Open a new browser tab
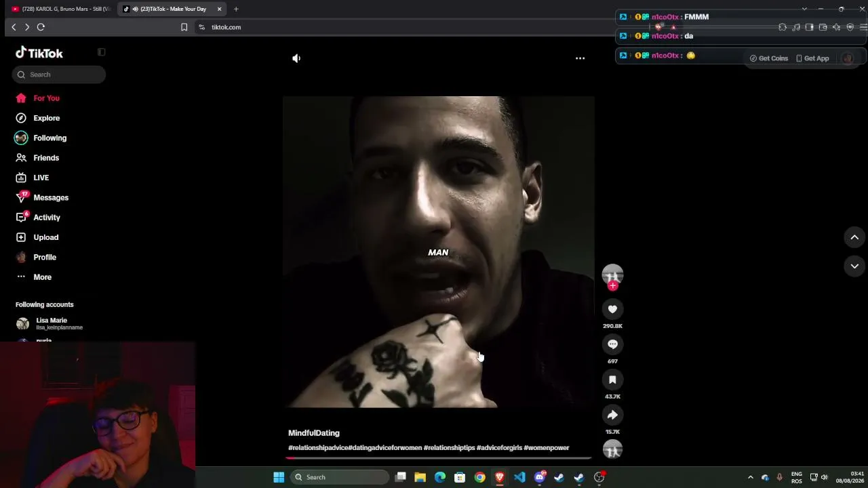 pyautogui.click(x=236, y=9)
